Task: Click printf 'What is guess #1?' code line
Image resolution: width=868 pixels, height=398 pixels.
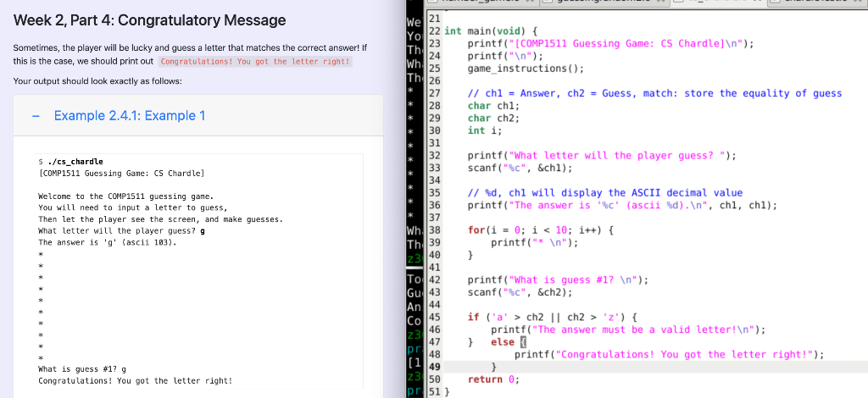Action: click(x=558, y=280)
